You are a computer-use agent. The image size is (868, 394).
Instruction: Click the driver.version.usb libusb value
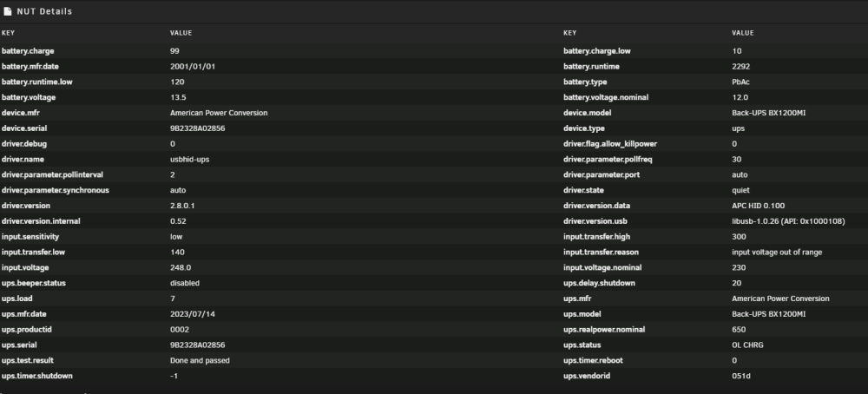(788, 221)
